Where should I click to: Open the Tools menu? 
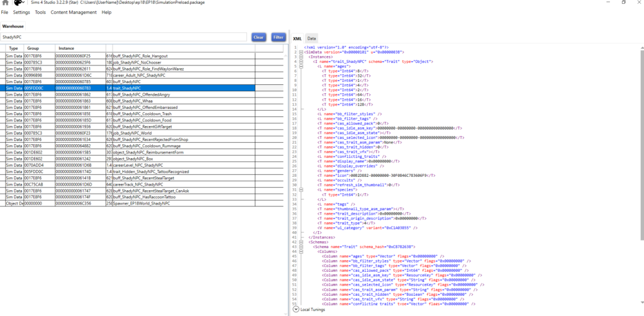pos(40,13)
